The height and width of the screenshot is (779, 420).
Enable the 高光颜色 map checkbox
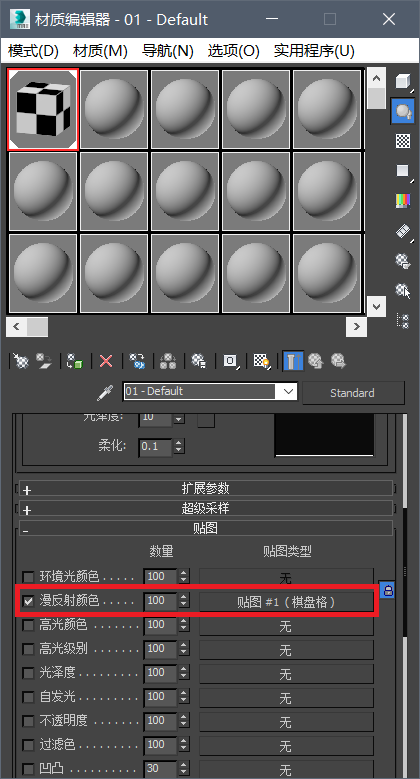tap(28, 625)
